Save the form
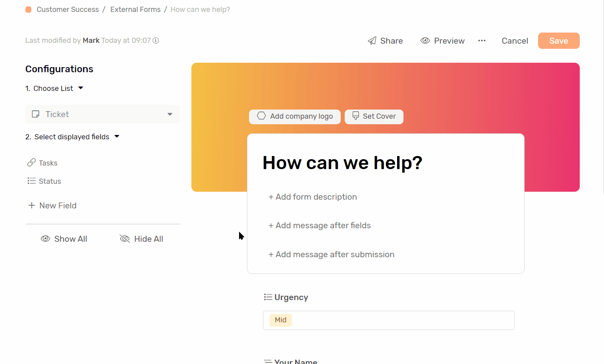Image resolution: width=604 pixels, height=364 pixels. click(558, 40)
